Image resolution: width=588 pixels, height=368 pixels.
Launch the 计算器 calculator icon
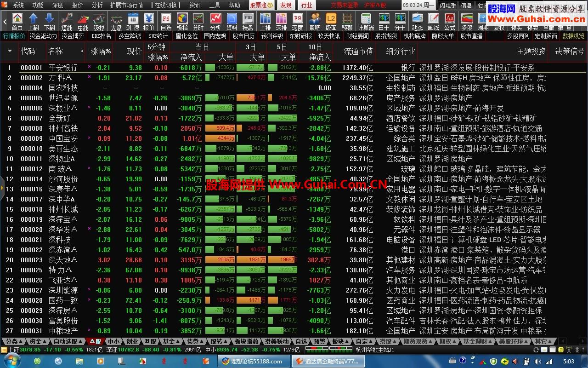366,22
